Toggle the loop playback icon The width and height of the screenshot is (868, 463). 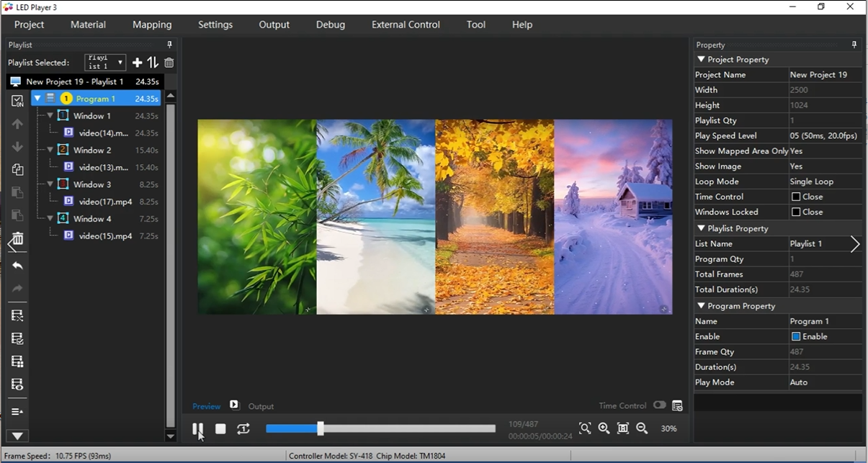243,429
